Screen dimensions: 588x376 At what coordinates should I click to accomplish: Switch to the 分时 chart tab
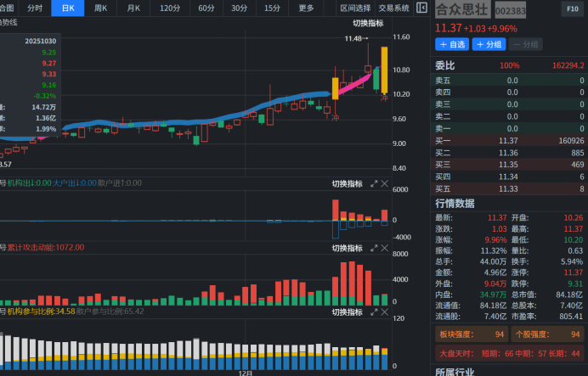(35, 8)
